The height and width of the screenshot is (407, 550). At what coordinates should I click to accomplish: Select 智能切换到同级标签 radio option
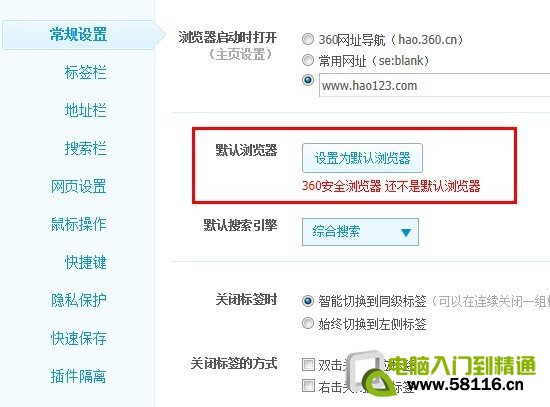point(308,301)
